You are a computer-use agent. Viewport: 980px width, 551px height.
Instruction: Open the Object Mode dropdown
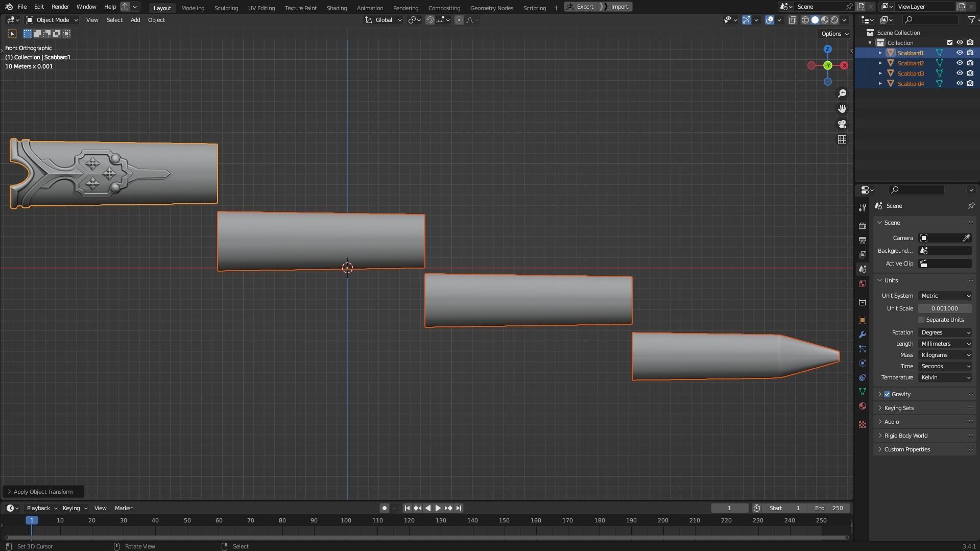point(52,20)
